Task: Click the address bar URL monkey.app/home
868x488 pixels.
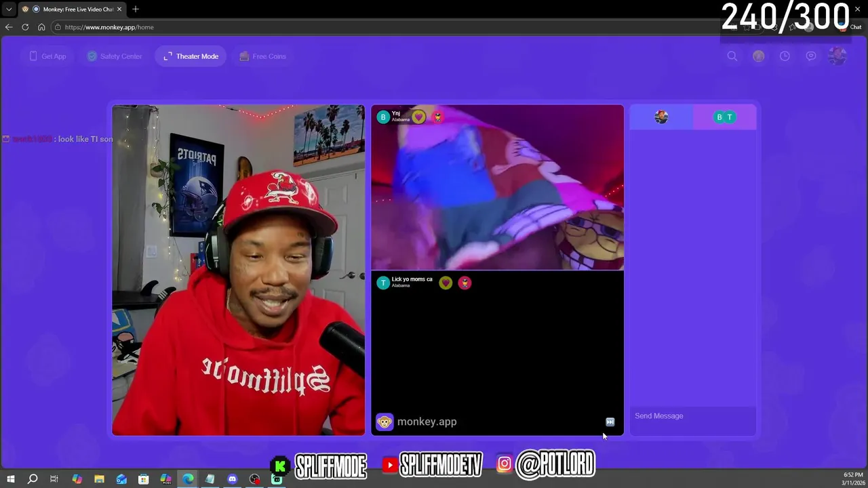Action: pos(109,27)
